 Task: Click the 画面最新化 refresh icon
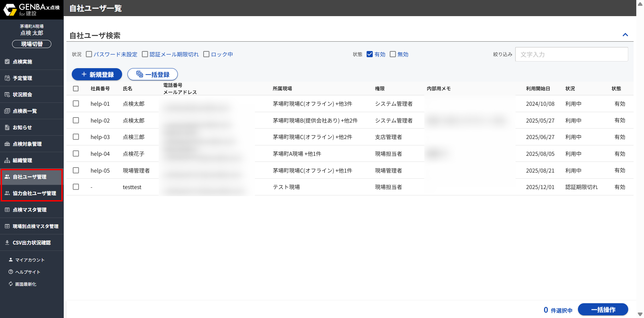11,284
